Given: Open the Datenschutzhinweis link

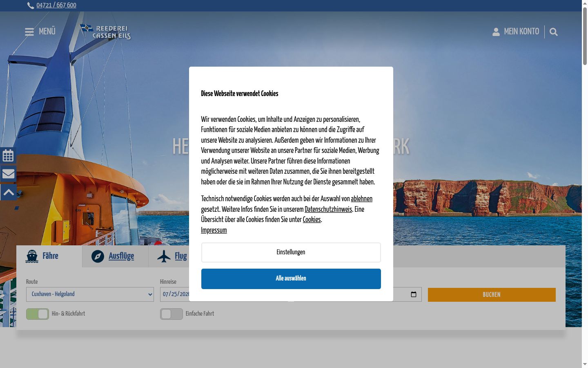Looking at the screenshot, I should [x=328, y=209].
